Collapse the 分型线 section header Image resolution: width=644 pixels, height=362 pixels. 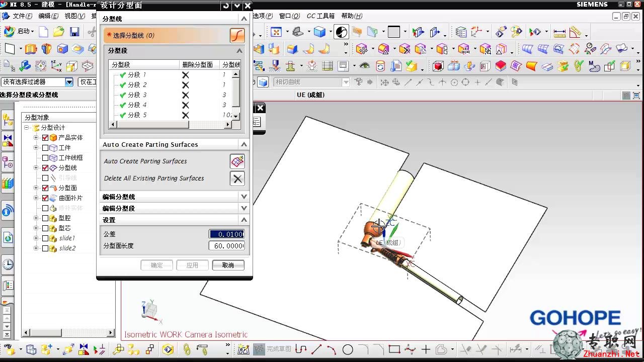(244, 19)
